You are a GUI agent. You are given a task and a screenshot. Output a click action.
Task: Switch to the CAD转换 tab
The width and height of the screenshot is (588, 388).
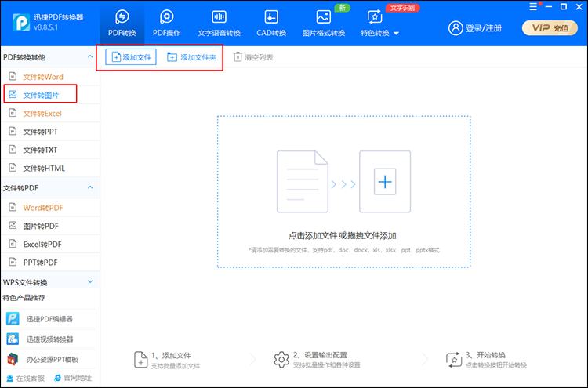coord(270,23)
